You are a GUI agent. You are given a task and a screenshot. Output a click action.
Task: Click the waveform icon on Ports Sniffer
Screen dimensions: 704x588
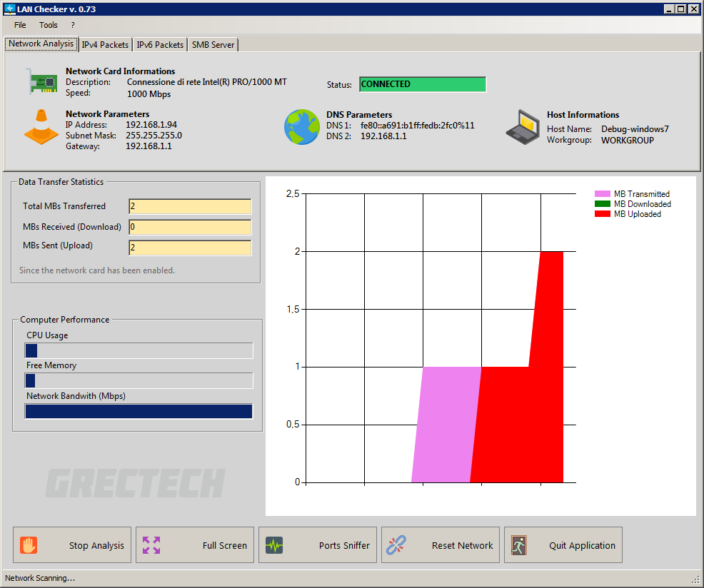274,545
